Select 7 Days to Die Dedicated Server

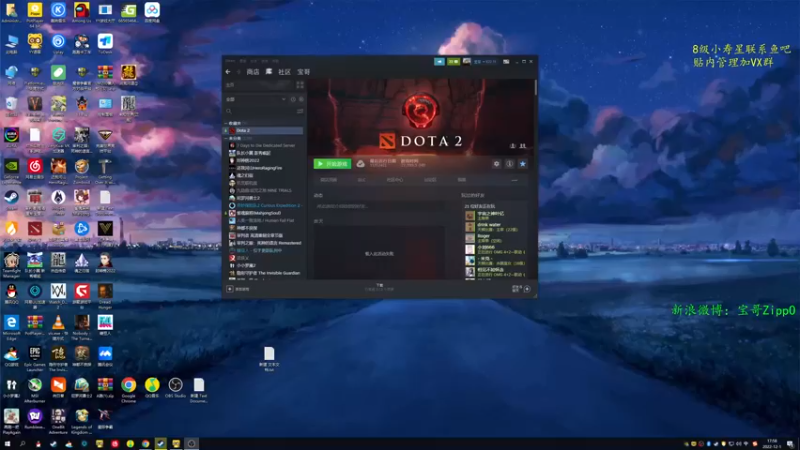tap(264, 145)
